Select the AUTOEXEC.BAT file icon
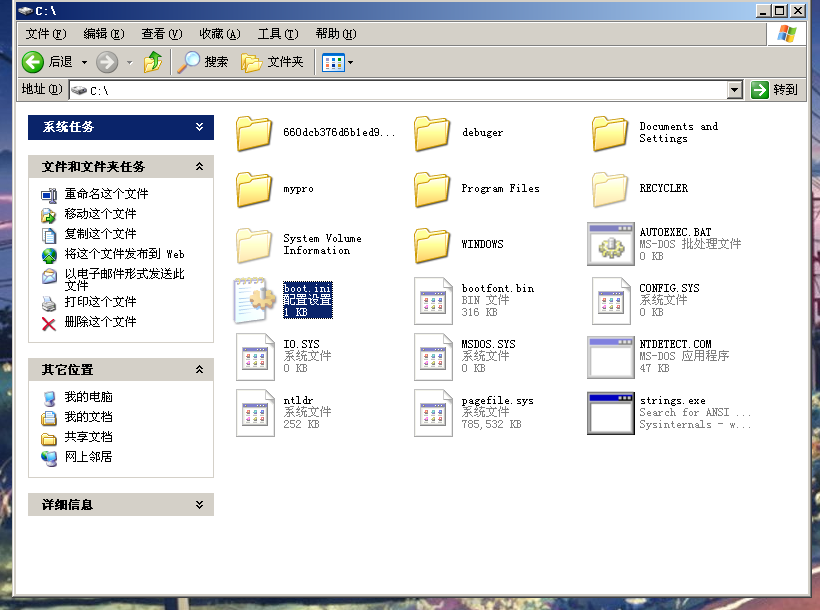This screenshot has height=610, width=820. tap(611, 244)
